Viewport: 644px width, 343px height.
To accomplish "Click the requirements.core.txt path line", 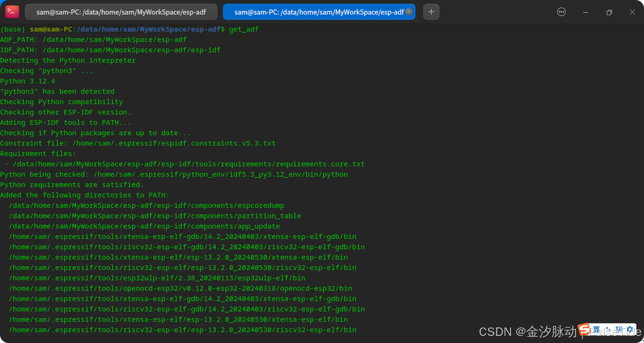I will coord(184,164).
